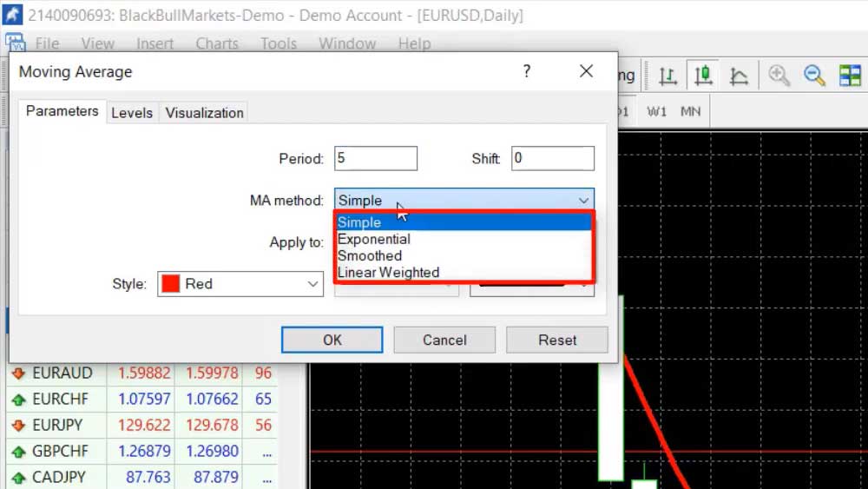Screen dimensions: 868x489
Task: Confirm the settings with OK
Action: [332, 340]
